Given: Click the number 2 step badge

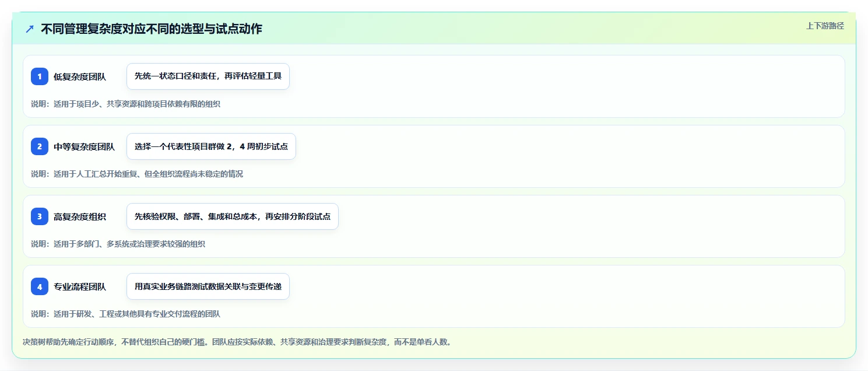Looking at the screenshot, I should pyautogui.click(x=40, y=146).
